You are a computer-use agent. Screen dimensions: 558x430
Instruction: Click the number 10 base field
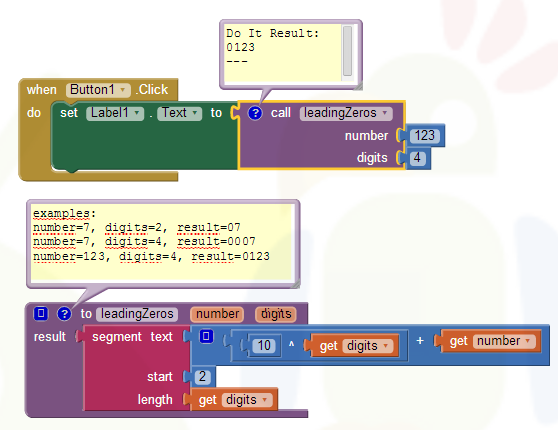264,346
